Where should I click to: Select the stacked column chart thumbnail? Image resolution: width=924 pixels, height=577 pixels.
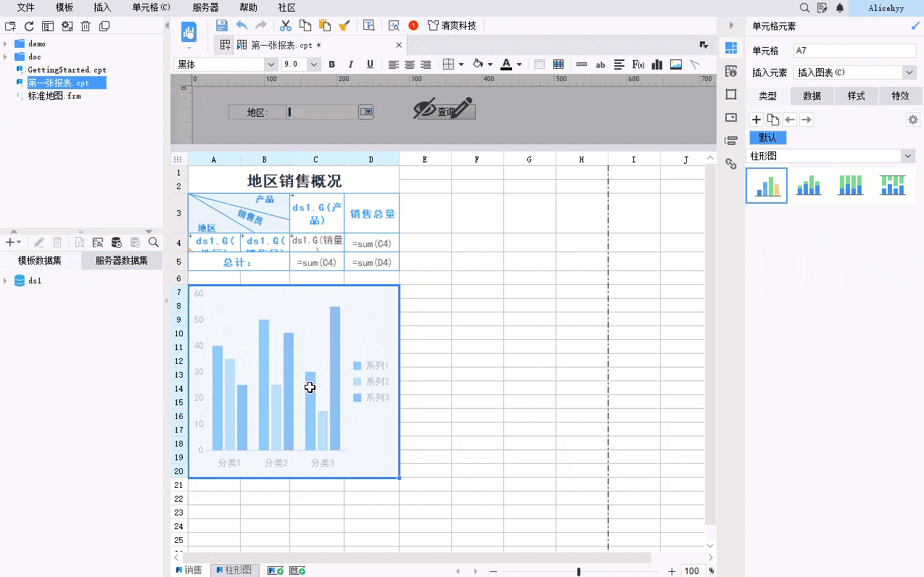point(808,186)
